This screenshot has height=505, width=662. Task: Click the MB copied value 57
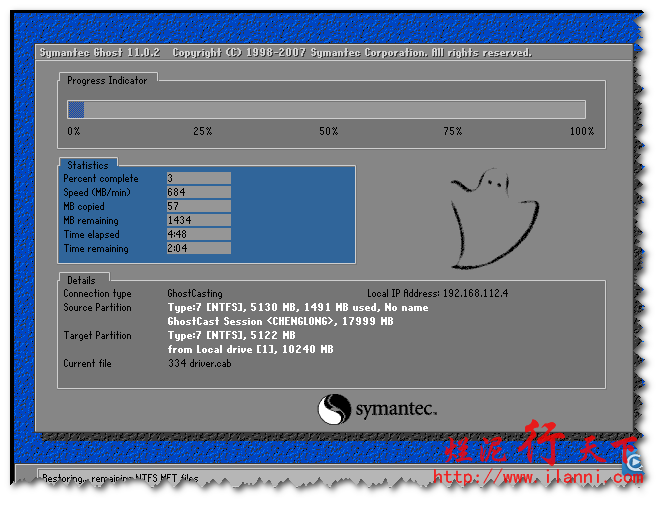[199, 206]
